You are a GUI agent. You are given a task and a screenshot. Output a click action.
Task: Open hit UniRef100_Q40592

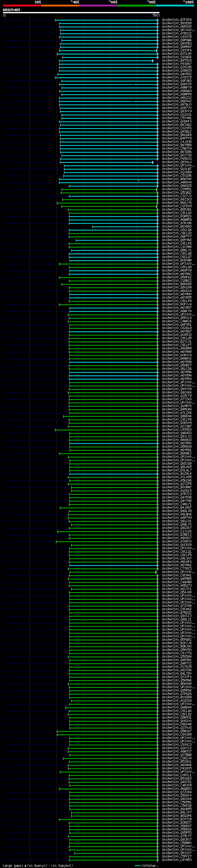point(176,74)
